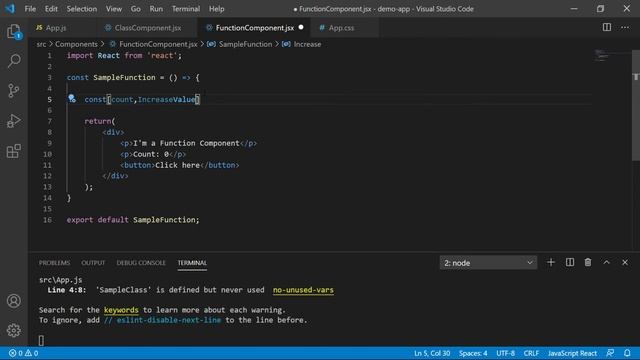
Task: Open the Extensions view
Action: [13, 151]
